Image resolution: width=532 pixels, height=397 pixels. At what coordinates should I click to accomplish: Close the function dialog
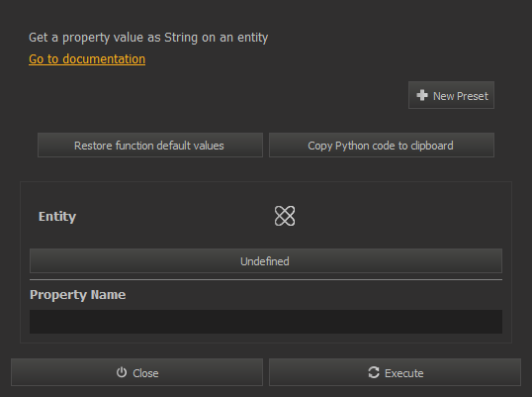click(136, 372)
